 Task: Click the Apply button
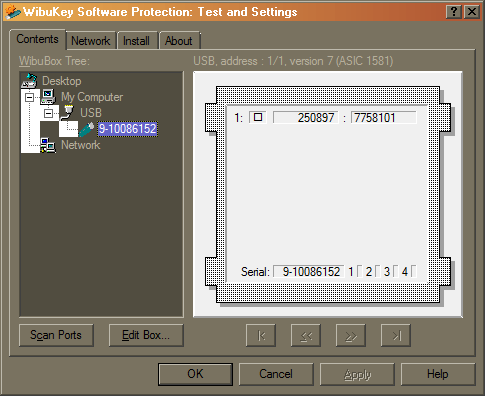(357, 374)
